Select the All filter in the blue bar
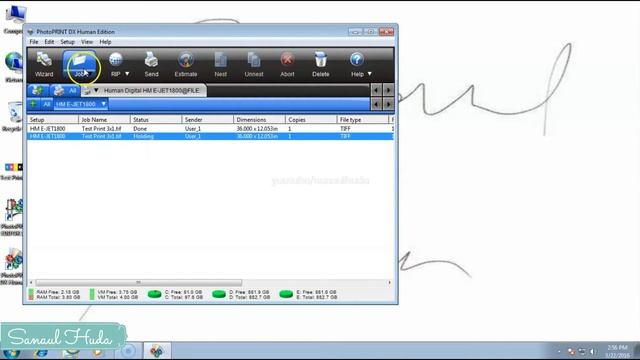 [x=47, y=104]
